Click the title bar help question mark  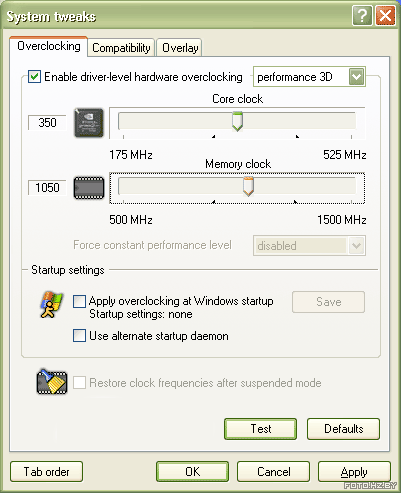coord(362,15)
